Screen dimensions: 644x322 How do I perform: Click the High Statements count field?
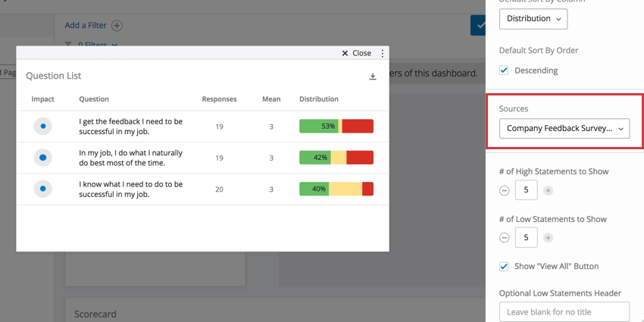tap(526, 190)
